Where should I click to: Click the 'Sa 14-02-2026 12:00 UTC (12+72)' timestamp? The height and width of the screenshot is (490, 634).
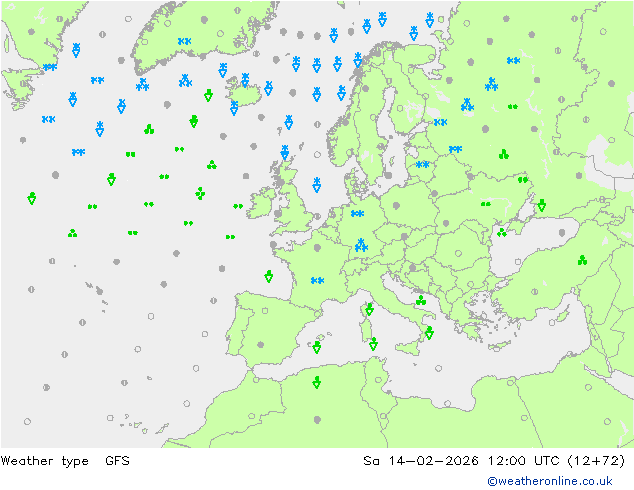(494, 461)
